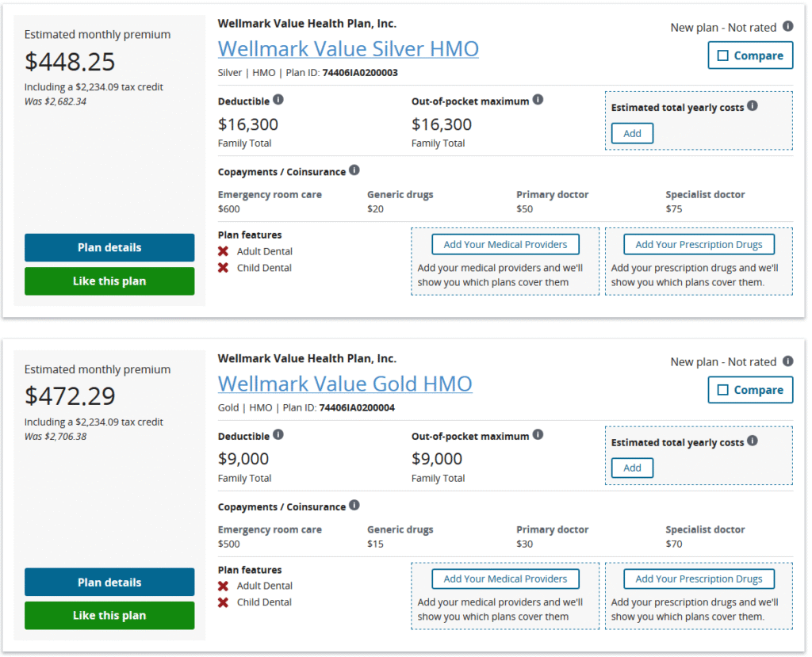Viewport: 812px width, 657px height.
Task: Open info icon next to Gold Estimated total yearly costs
Action: tap(753, 441)
